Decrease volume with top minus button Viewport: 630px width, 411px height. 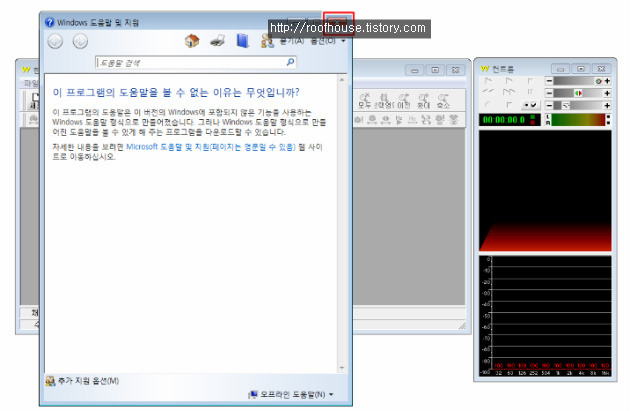pyautogui.click(x=549, y=81)
